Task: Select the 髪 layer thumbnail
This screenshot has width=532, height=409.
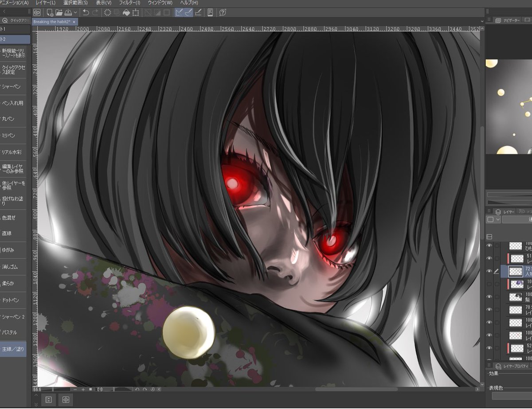Action: click(516, 297)
